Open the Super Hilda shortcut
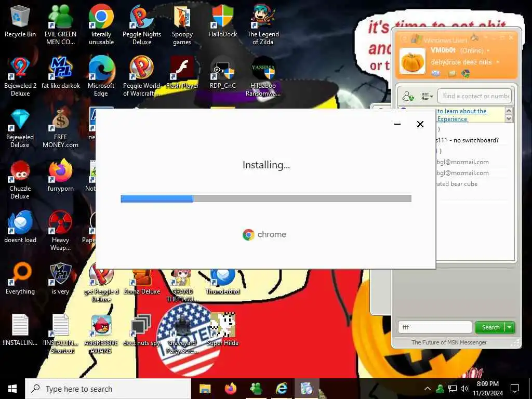532x399 pixels. coord(222,330)
